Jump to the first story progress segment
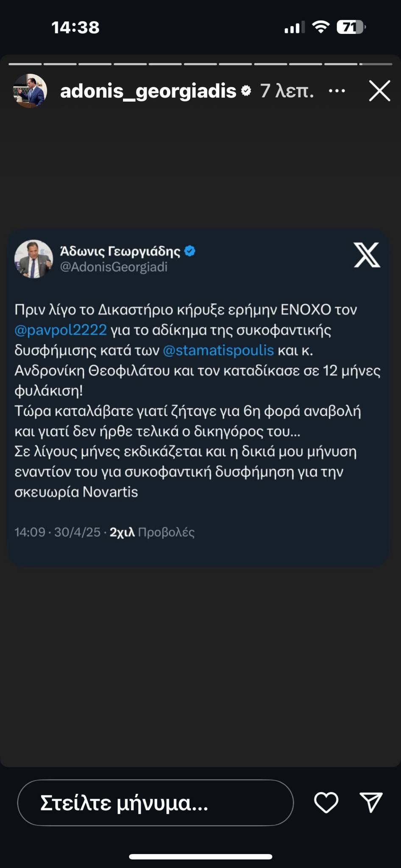 pos(25,64)
